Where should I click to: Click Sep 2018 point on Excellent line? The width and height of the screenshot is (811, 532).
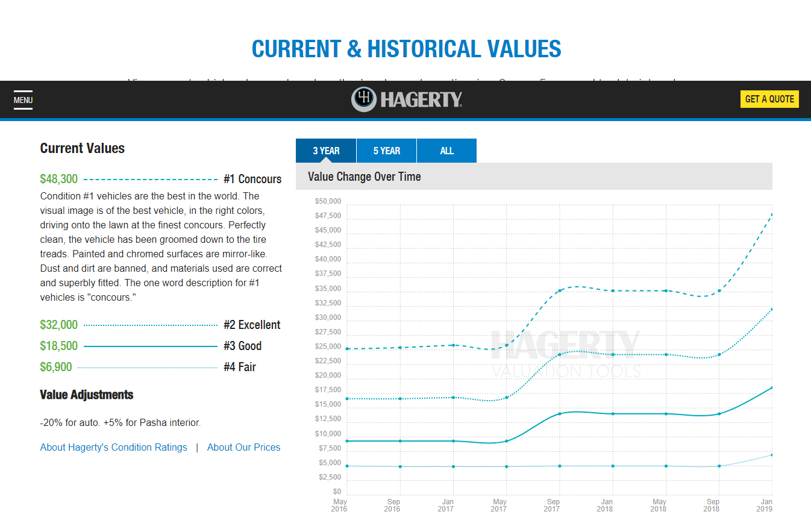point(719,354)
